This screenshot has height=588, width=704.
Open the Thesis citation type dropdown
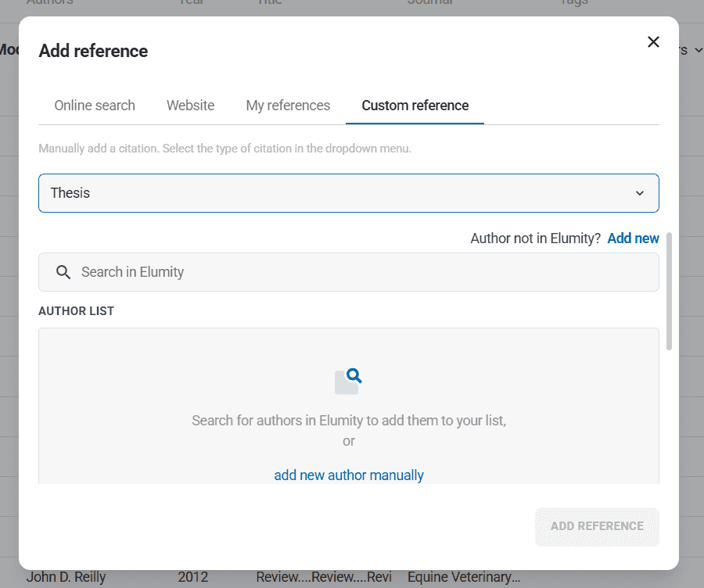pyautogui.click(x=348, y=193)
